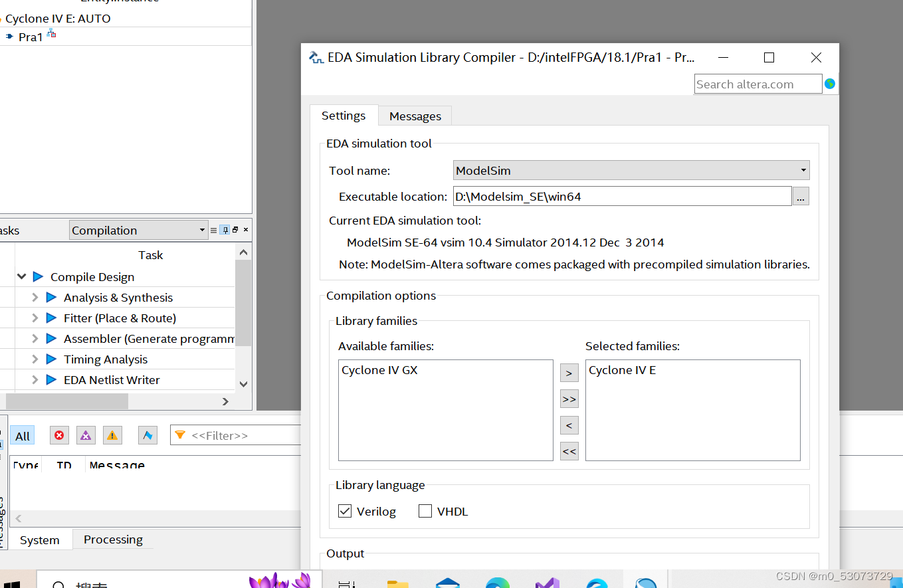Toggle the blue flag message filter

[148, 436]
